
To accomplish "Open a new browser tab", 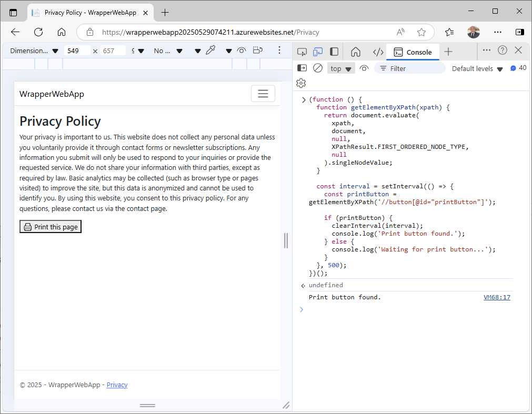I will point(165,13).
